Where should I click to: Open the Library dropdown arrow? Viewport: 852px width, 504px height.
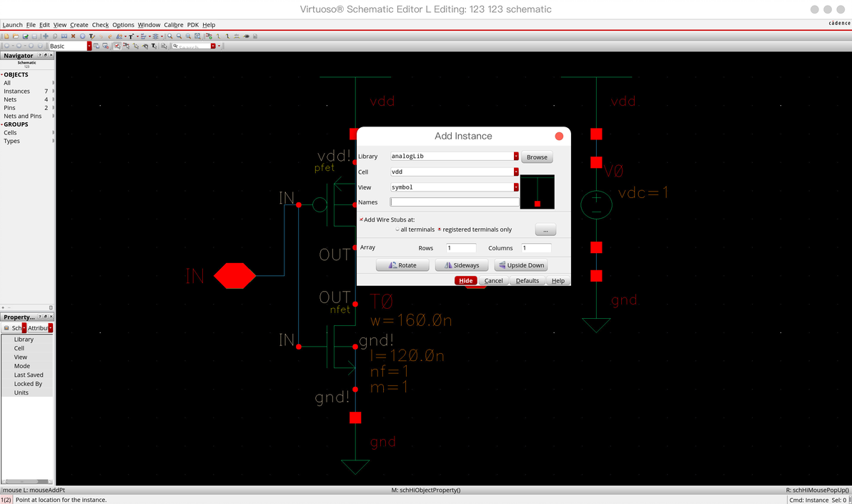pos(516,156)
